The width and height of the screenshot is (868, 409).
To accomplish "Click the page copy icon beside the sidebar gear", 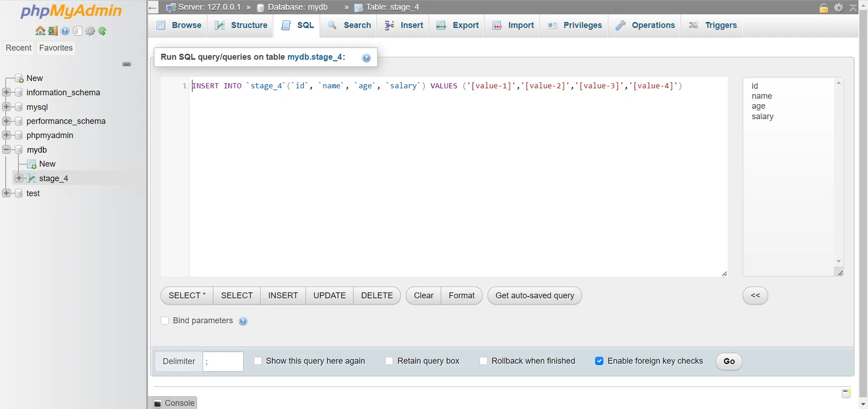I will click(x=77, y=31).
